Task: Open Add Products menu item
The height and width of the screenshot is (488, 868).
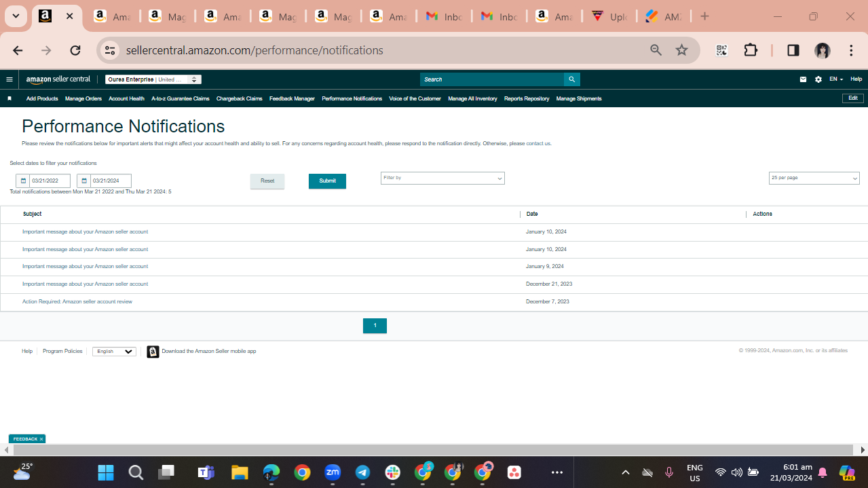Action: click(42, 98)
